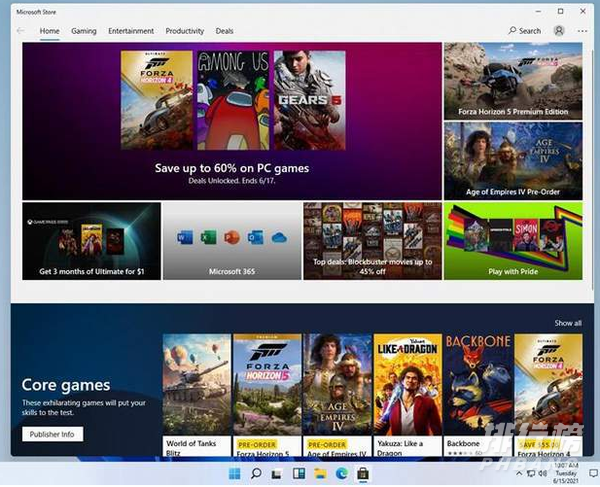Open File Explorer from the taskbar
This screenshot has width=600, height=487.
(x=320, y=474)
